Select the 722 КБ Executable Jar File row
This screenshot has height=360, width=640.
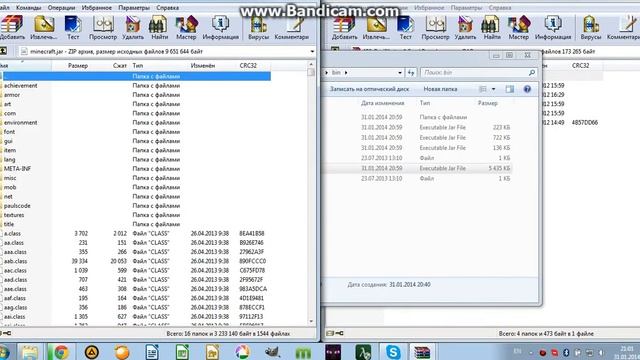pos(418,138)
